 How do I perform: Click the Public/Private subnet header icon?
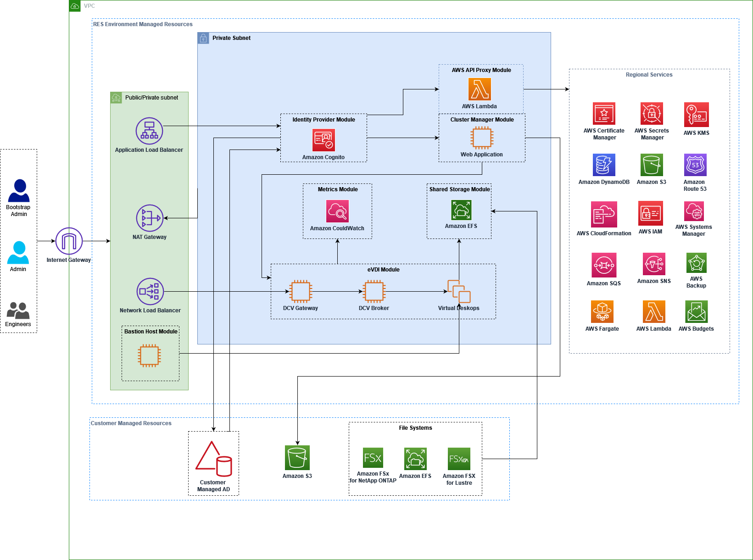click(x=116, y=98)
